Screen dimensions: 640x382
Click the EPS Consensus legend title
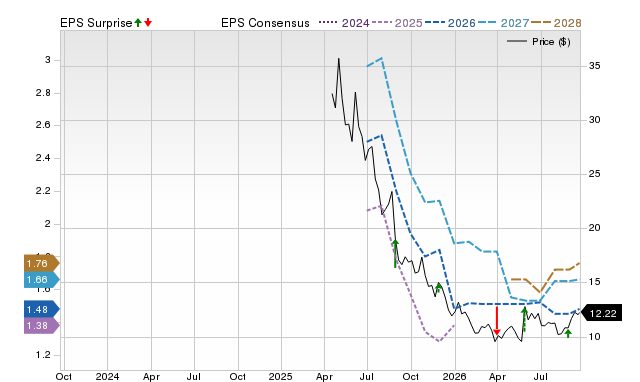[x=265, y=23]
